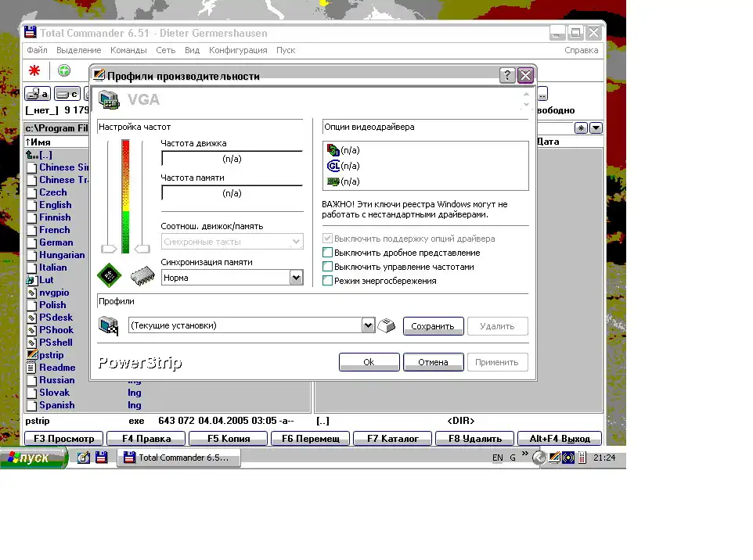Click the green circle toolbar icon
Image resolution: width=753 pixels, height=560 pixels.
coord(64,71)
